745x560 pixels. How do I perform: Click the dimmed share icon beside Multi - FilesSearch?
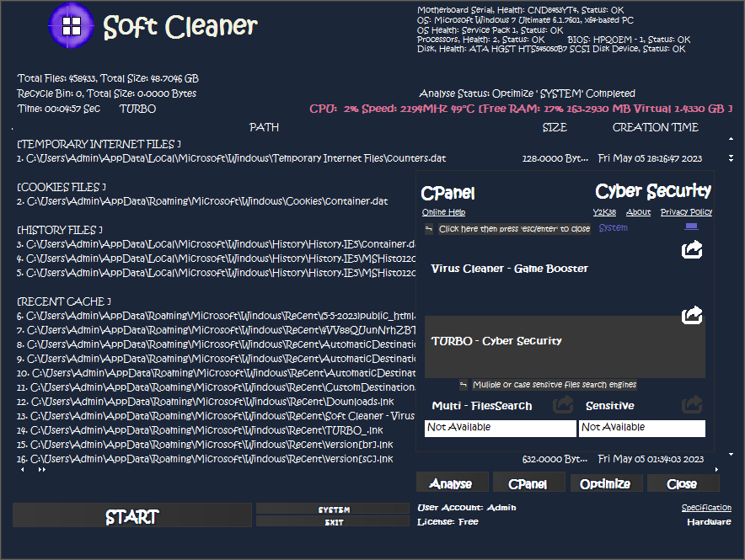point(563,405)
